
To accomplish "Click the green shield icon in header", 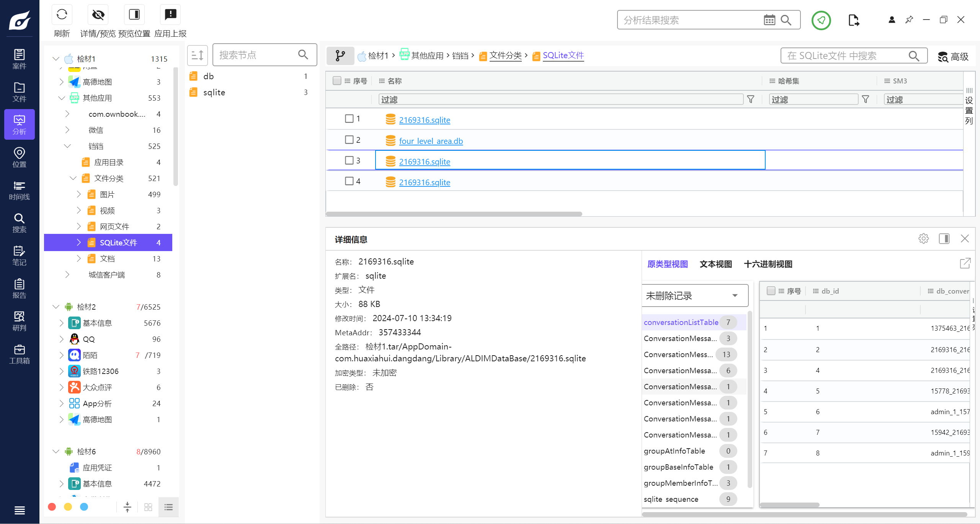I will [x=821, y=20].
